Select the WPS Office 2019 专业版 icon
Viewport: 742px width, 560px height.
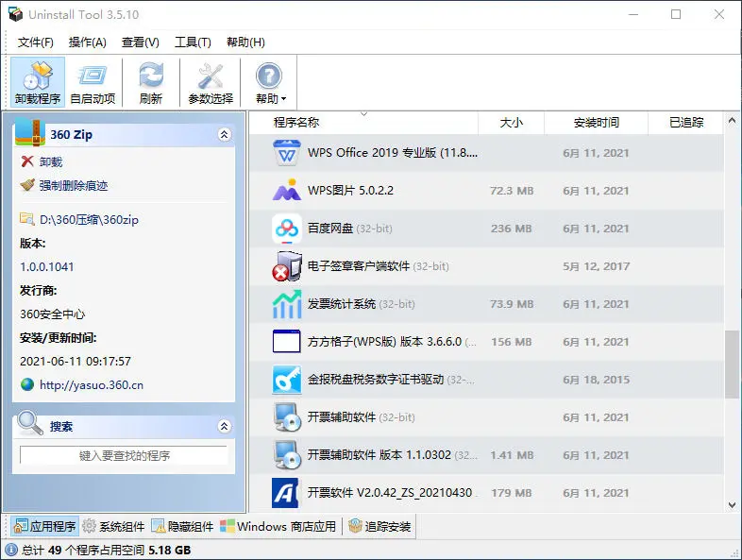[287, 153]
